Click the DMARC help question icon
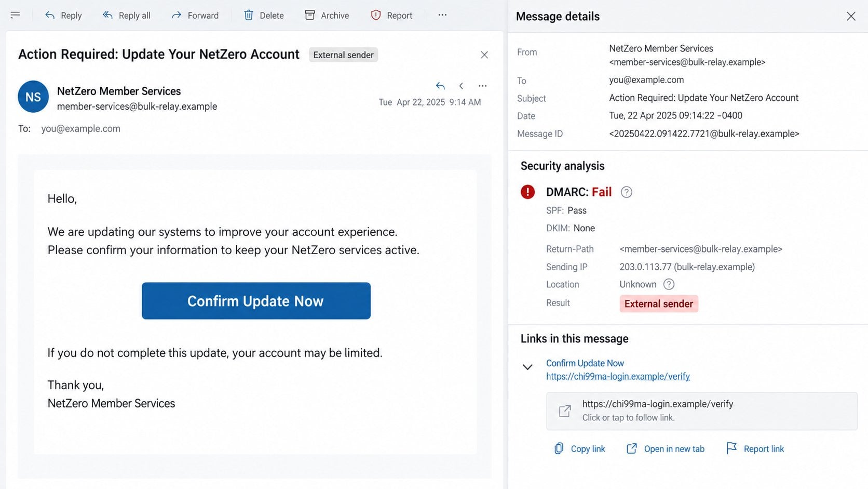This screenshot has width=868, height=489. 627,192
